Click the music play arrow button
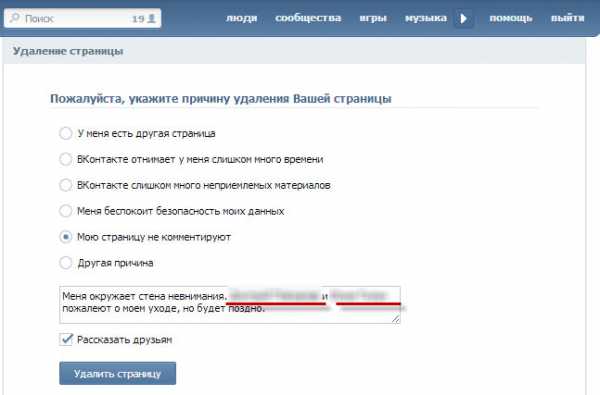The width and height of the screenshot is (600, 395). [x=463, y=18]
